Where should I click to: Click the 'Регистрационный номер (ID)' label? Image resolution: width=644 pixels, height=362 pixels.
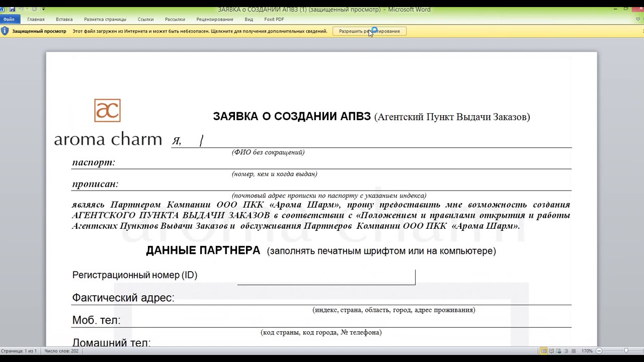point(135,275)
